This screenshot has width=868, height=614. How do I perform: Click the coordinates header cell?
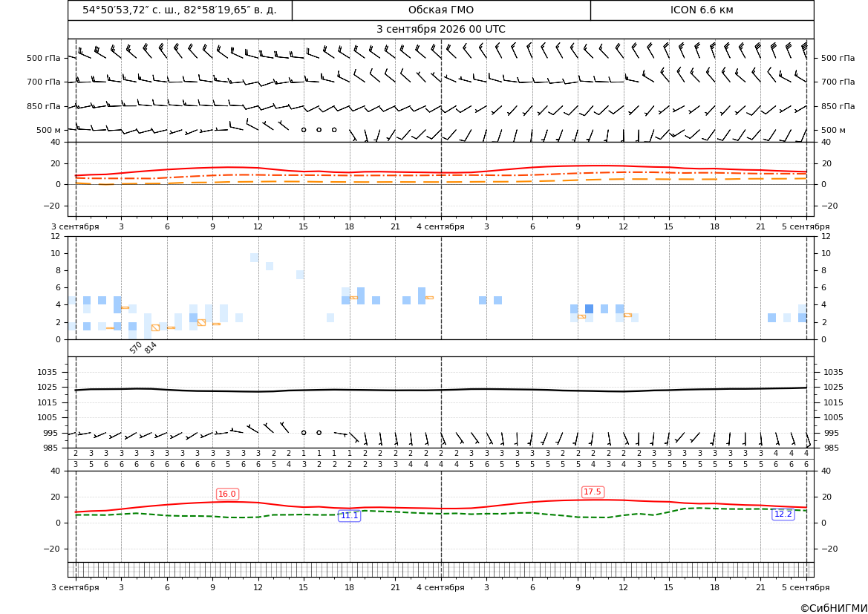(180, 10)
